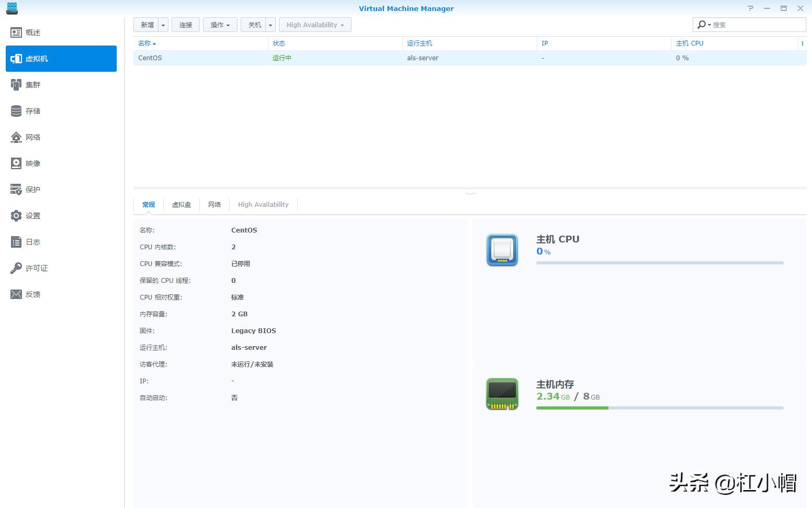Image resolution: width=812 pixels, height=508 pixels.
Task: Click the 连接 button
Action: [x=185, y=24]
